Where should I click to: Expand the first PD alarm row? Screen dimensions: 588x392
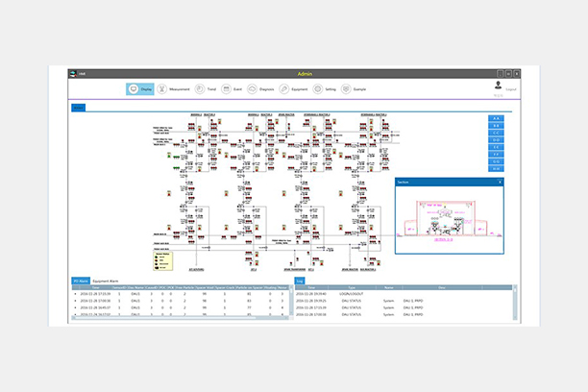click(x=76, y=293)
